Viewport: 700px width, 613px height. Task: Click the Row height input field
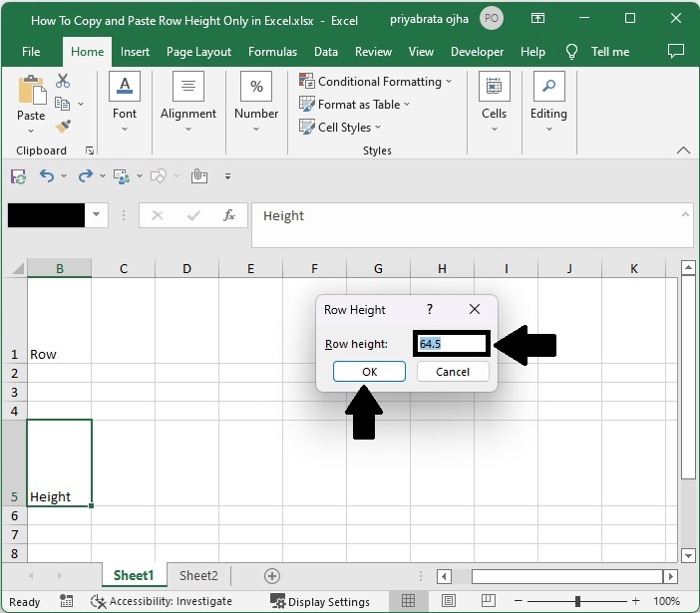pos(452,344)
